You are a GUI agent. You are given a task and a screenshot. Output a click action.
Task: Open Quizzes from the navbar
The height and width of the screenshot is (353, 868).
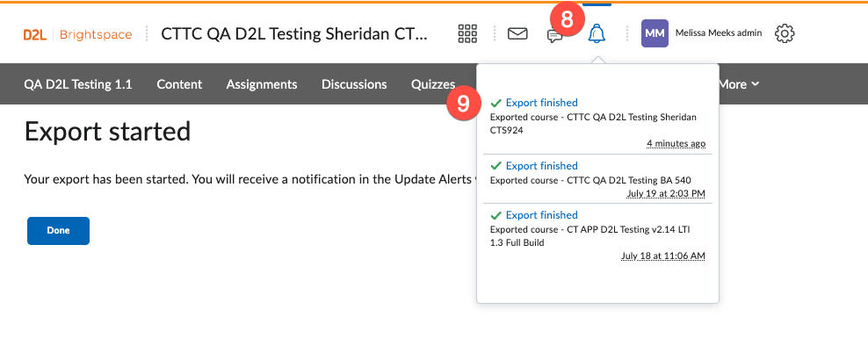432,84
